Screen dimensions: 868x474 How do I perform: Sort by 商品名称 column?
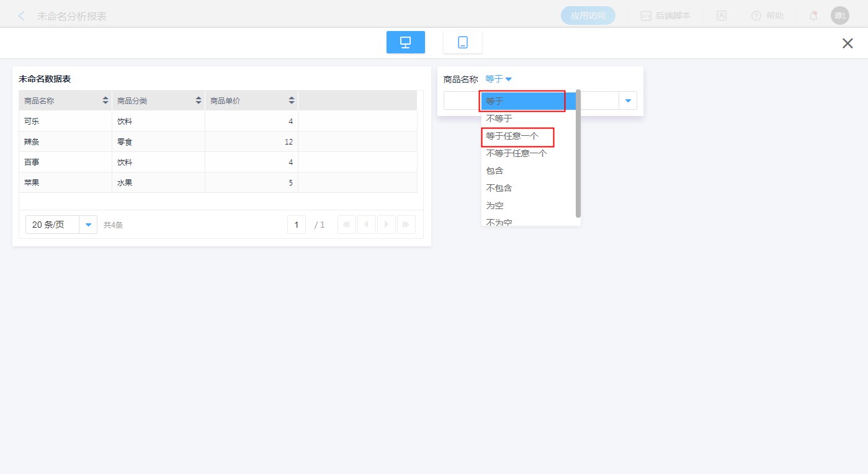point(105,101)
